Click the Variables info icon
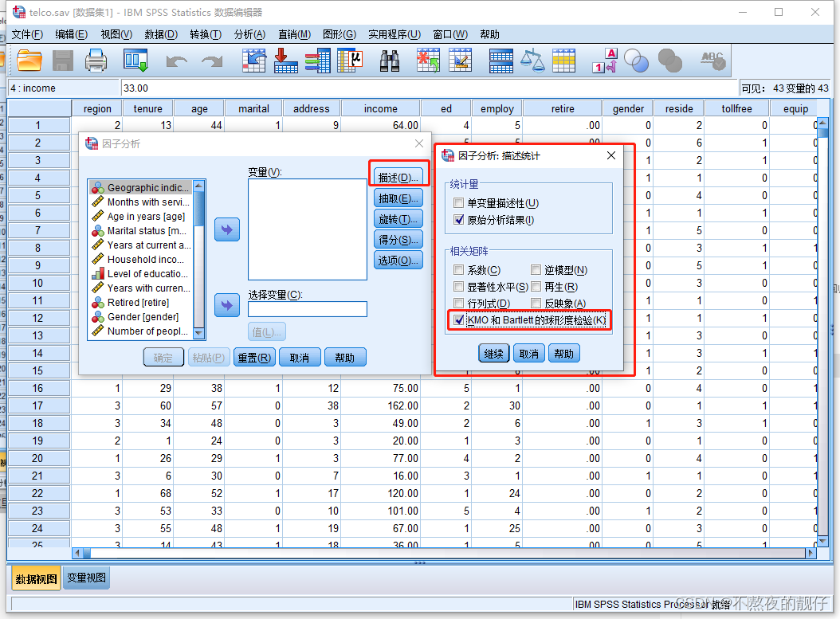The image size is (840, 619). [318, 61]
